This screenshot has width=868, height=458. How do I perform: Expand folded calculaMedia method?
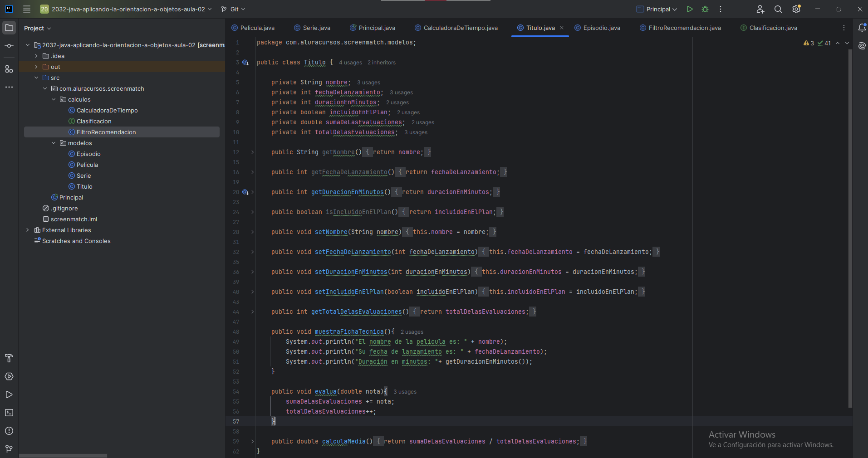click(x=253, y=442)
